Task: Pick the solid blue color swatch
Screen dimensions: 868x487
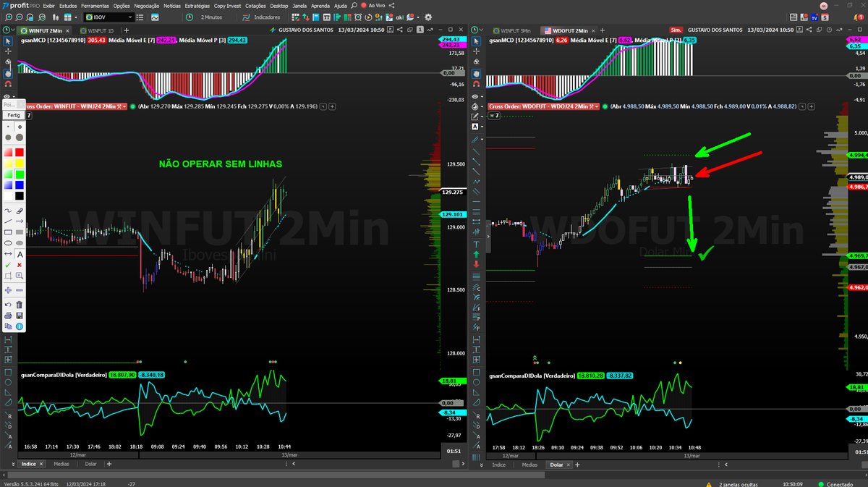Action: point(20,185)
